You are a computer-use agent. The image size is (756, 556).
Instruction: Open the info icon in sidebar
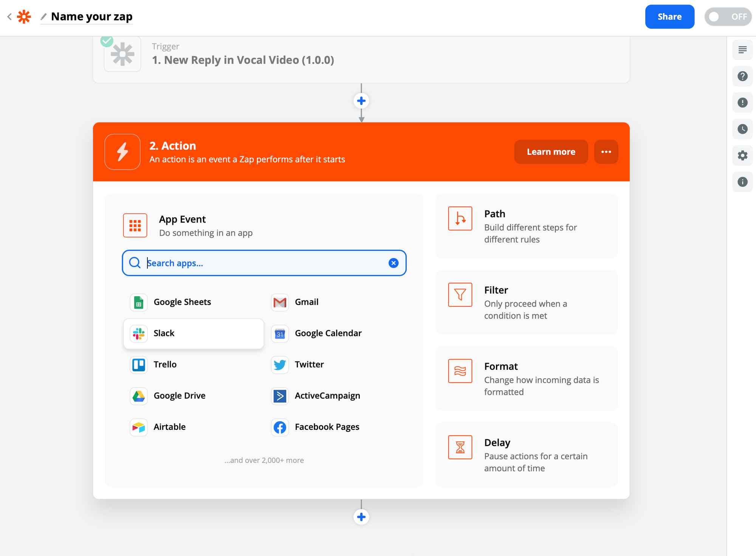pos(742,182)
